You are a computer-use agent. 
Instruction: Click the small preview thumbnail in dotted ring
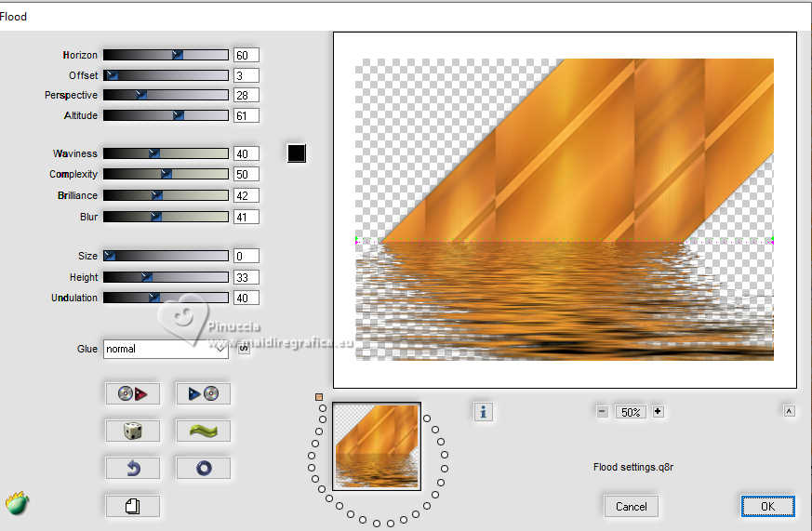tap(377, 446)
